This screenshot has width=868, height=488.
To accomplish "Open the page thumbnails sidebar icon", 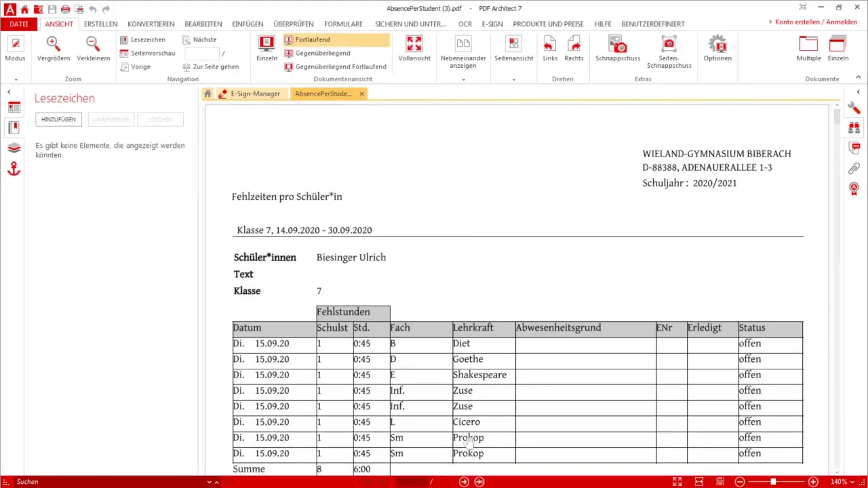I will pos(14,107).
